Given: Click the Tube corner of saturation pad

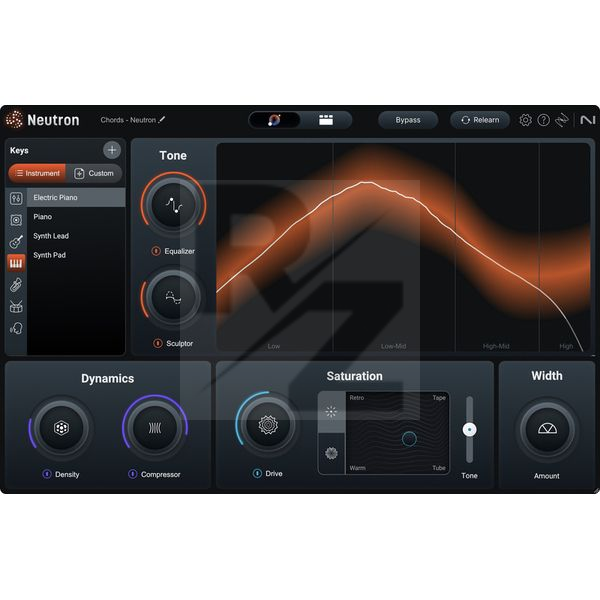Looking at the screenshot, I should 439,468.
